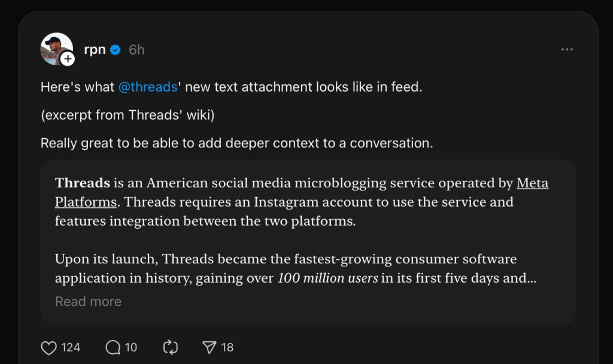Click the rpn username
Viewport: 613px width, 364px height.
[95, 50]
